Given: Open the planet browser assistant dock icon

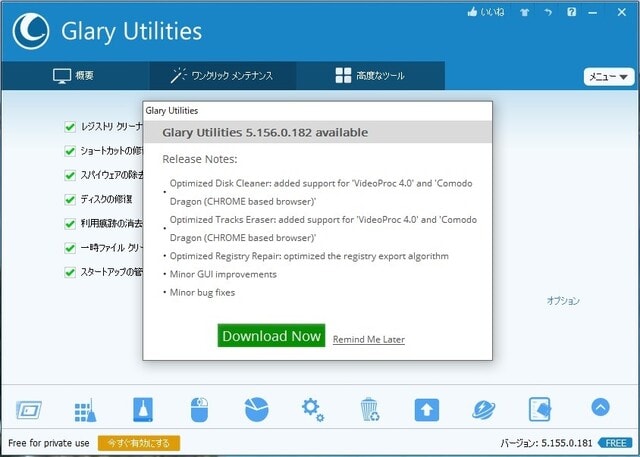Looking at the screenshot, I should pos(484,410).
